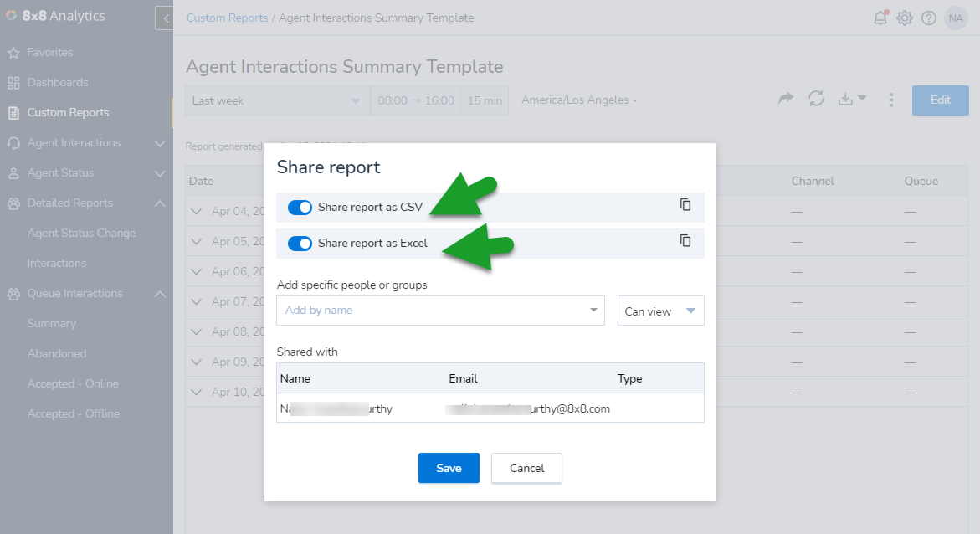Open settings gear icon

(905, 18)
